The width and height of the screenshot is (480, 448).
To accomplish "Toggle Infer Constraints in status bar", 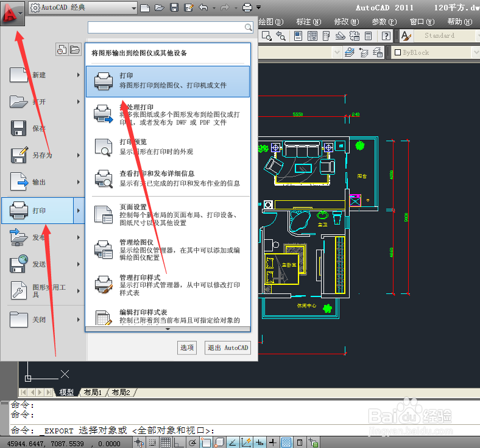I will [x=139, y=442].
